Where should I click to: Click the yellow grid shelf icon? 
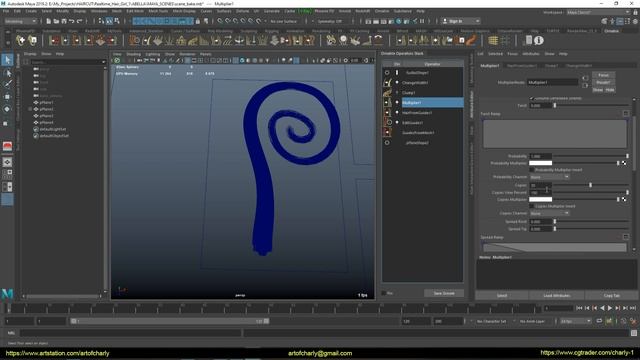coord(493,40)
